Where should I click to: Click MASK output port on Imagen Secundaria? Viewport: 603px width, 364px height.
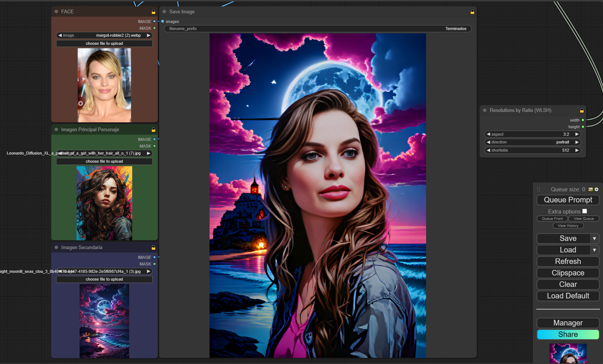pos(154,264)
